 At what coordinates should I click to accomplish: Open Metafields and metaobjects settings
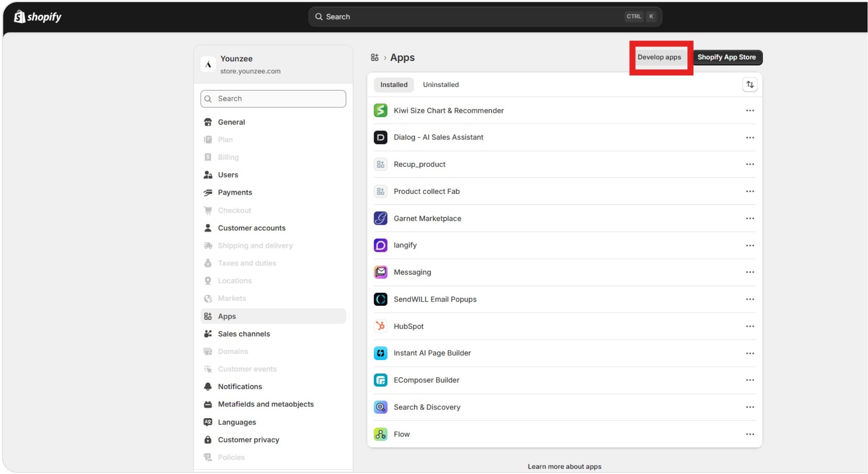coord(273,404)
